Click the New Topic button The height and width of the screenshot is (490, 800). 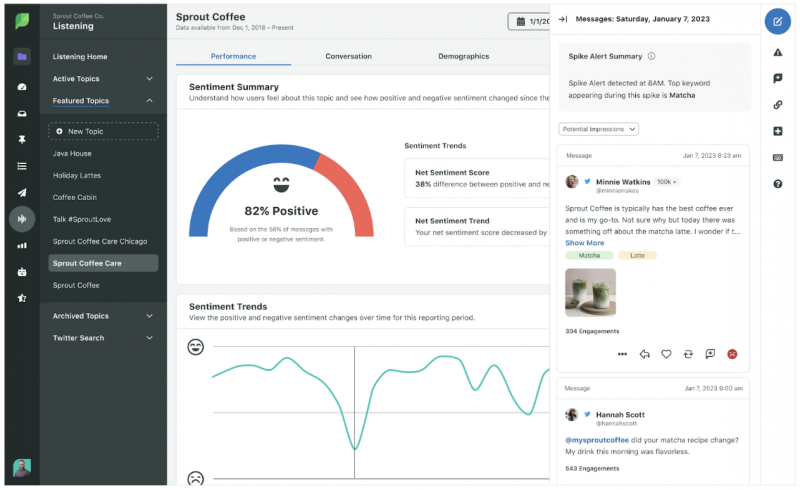coord(103,131)
